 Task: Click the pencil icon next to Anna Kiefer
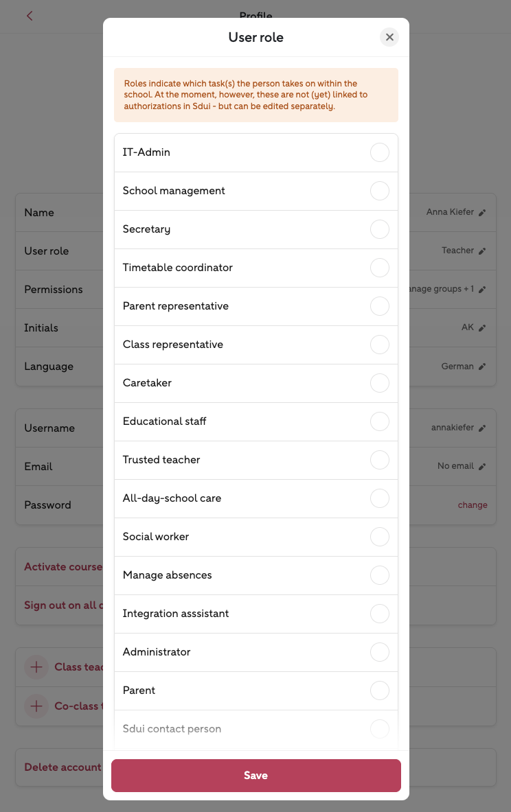click(482, 213)
